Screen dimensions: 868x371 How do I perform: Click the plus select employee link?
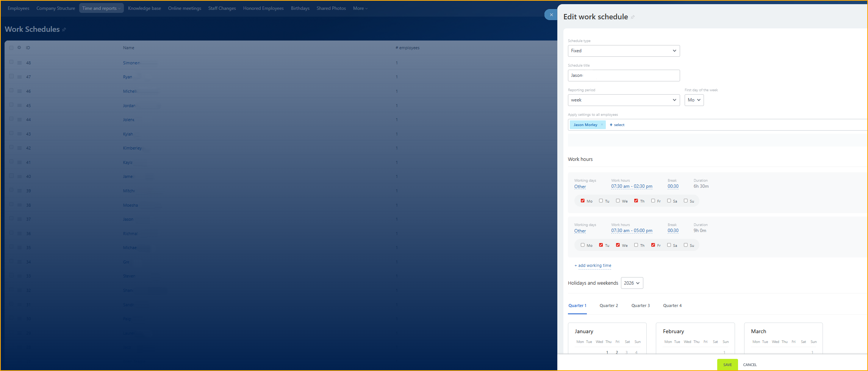coord(617,125)
